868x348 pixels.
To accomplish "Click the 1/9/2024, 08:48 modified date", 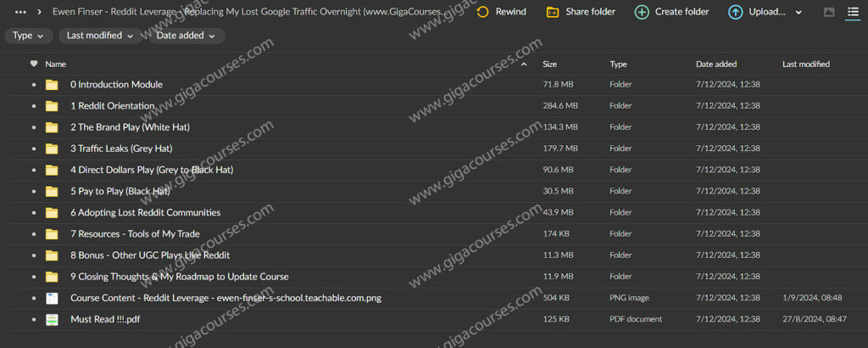I will tap(812, 298).
